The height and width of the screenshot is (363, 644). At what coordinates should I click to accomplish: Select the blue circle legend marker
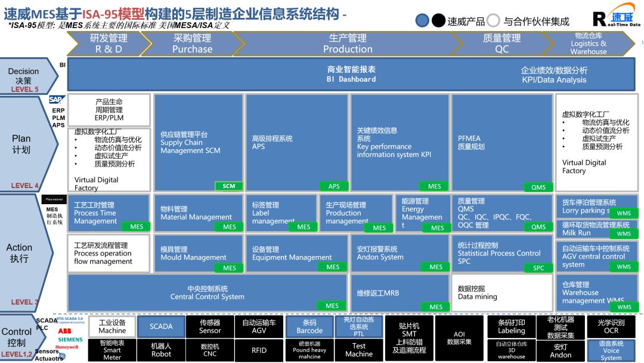(422, 21)
